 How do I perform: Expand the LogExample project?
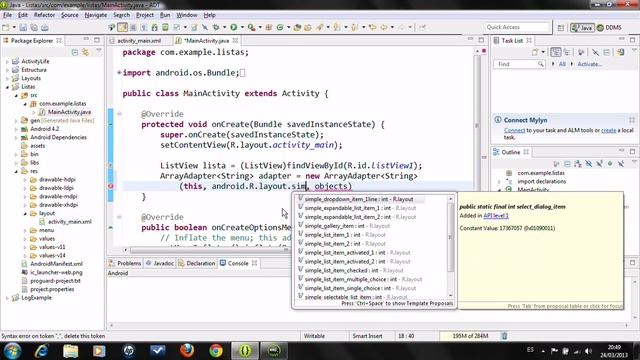coord(7,298)
